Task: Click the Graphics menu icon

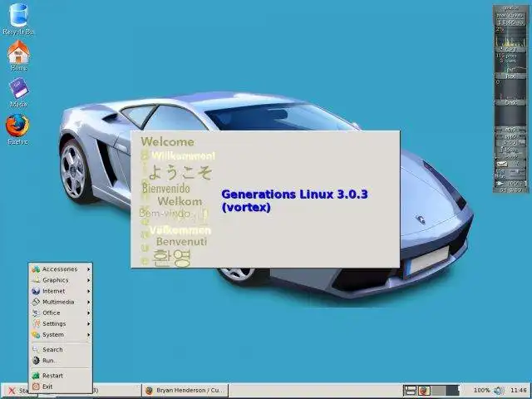Action: click(x=36, y=280)
